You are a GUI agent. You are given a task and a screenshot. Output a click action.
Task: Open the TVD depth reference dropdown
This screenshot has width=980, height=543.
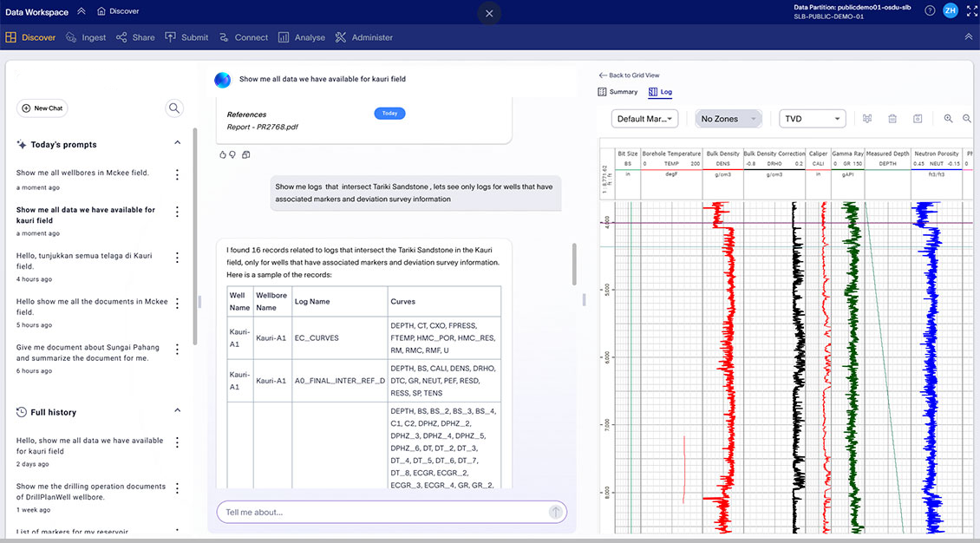tap(812, 117)
